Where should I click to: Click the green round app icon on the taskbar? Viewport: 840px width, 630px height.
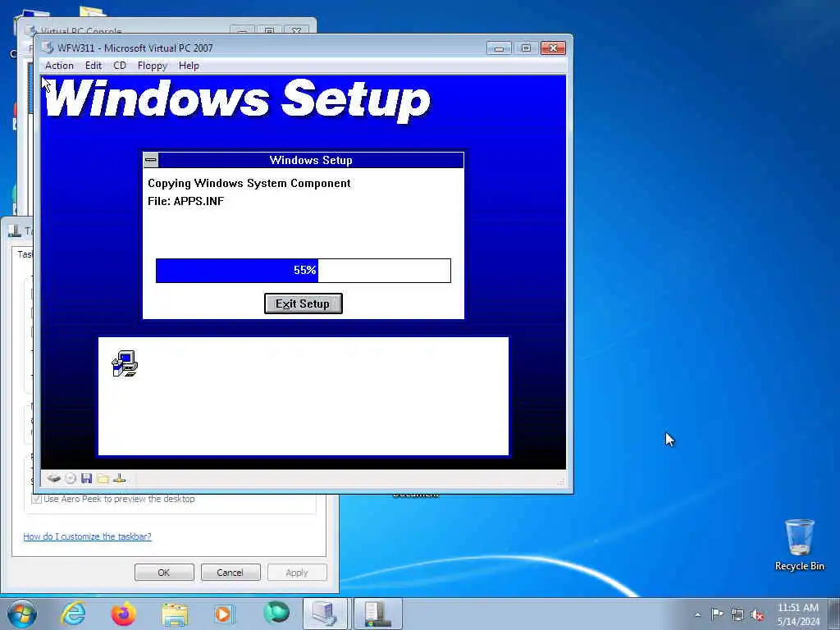point(276,612)
